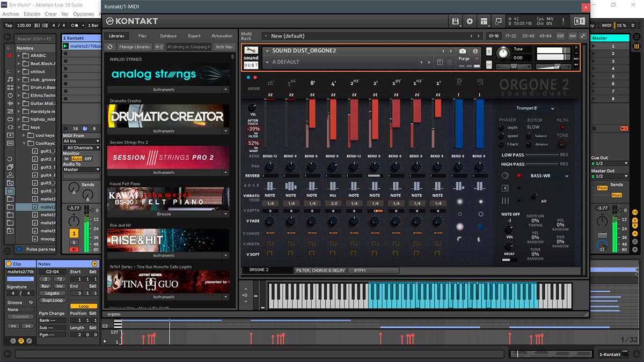The image size is (644, 362).
Task: Open Instruments category clock icon in Ableton browser
Action: [x=10, y=95]
